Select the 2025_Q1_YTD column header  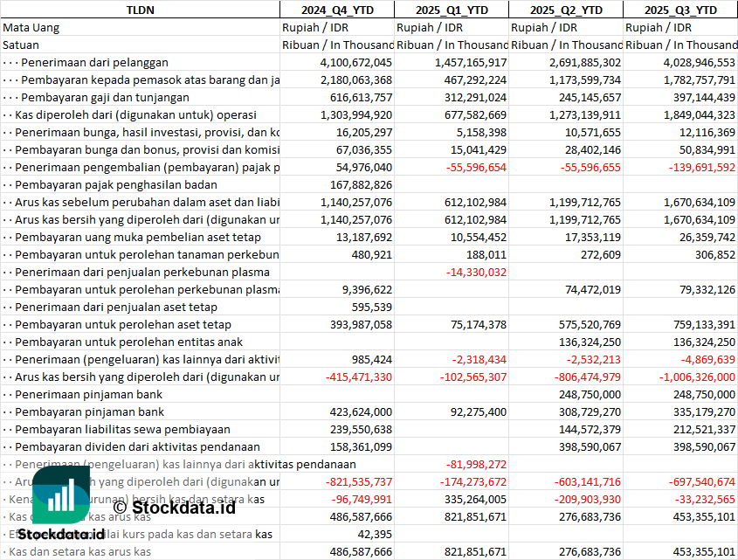452,10
